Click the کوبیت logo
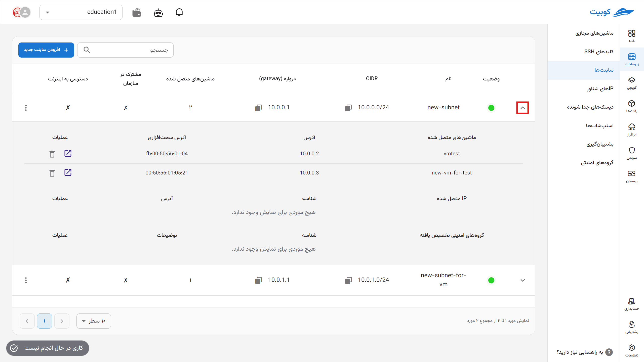 coord(612,12)
